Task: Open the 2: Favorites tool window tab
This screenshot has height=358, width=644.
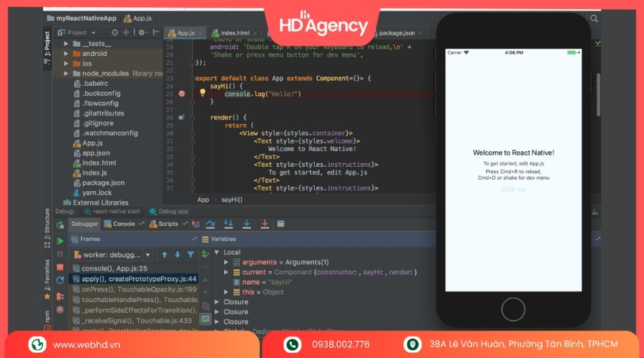Action: click(47, 279)
